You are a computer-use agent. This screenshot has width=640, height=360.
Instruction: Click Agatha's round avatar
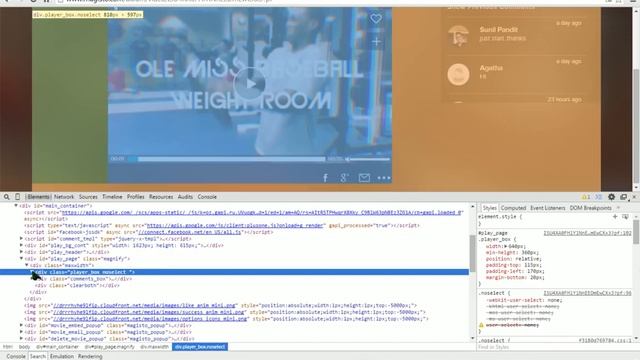[458, 74]
